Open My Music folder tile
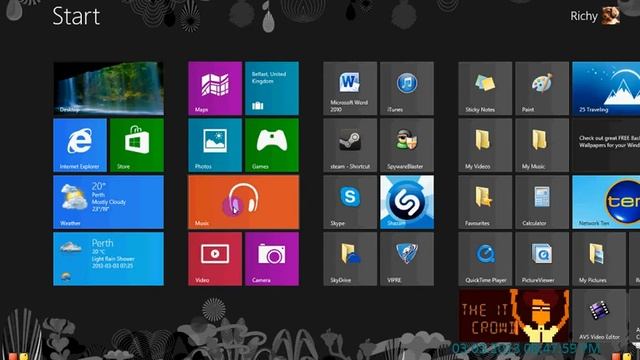Screen dimensions: 640x360 click(542, 145)
